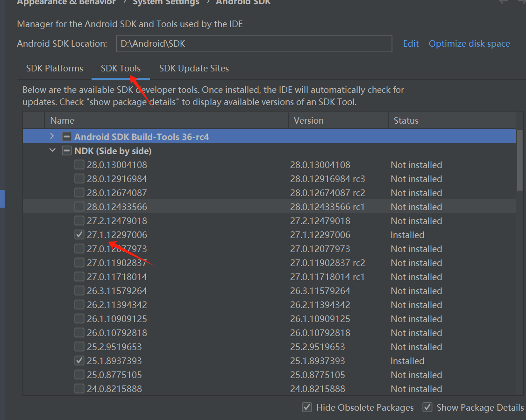This screenshot has width=526, height=420.
Task: Uncheck installed NDK version 27.1.12297006
Action: point(79,234)
